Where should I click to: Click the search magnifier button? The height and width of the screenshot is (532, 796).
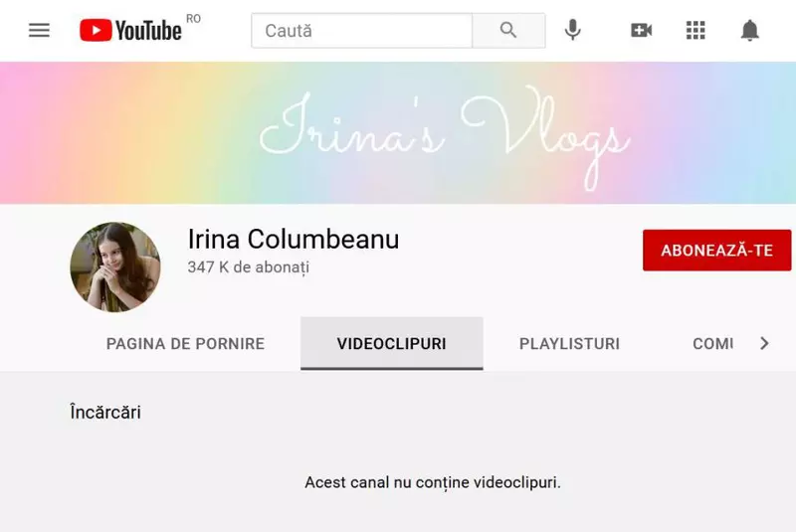508,31
